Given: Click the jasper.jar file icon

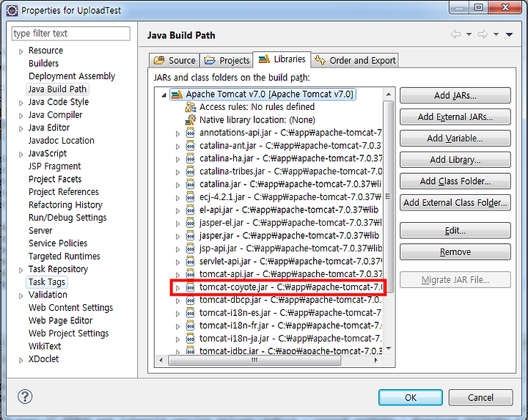Looking at the screenshot, I should pos(191,235).
